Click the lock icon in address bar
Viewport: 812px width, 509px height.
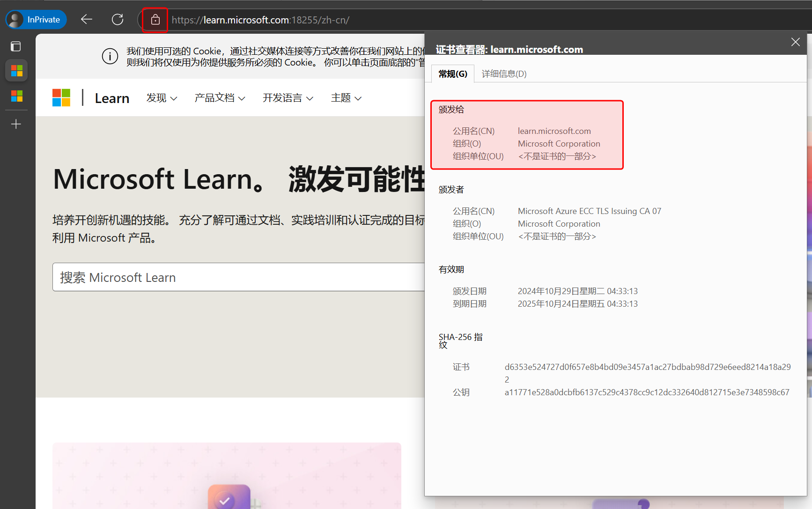(155, 20)
